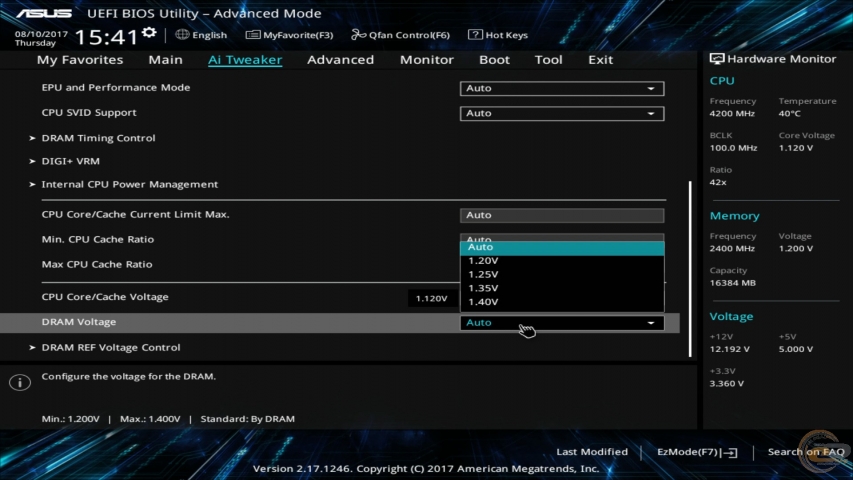Click the MyFavorite folder icon
Viewport: 853px width, 480px height.
(252, 35)
